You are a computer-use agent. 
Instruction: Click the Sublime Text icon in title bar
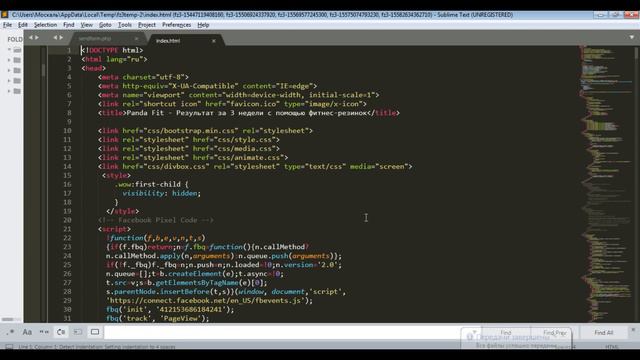coord(4,15)
